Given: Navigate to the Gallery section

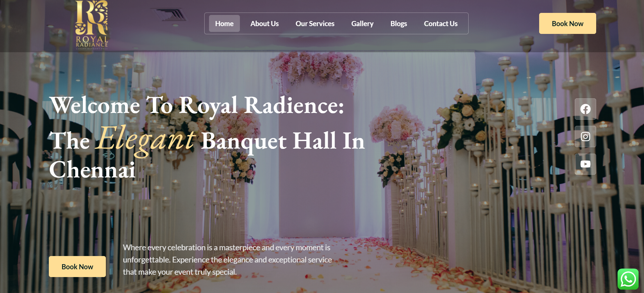Looking at the screenshot, I should (362, 24).
